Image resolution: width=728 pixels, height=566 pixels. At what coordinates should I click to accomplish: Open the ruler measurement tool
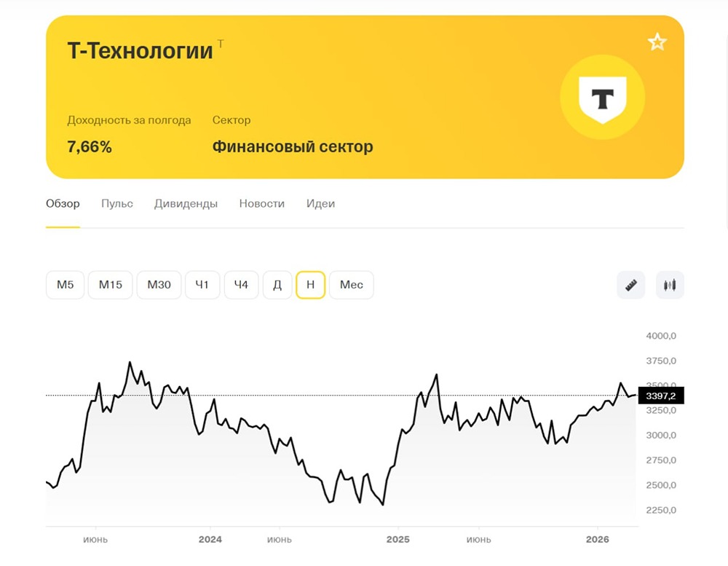click(x=630, y=285)
